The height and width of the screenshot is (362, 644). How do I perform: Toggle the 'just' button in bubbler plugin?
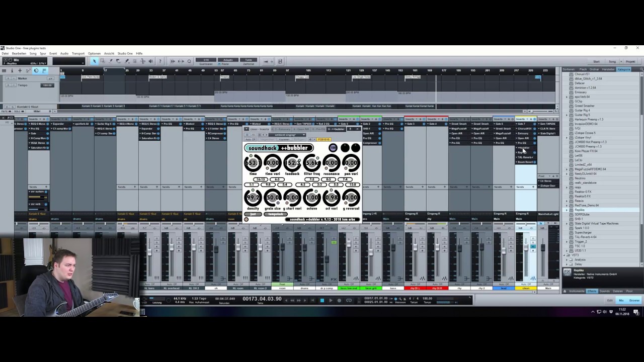click(x=253, y=214)
